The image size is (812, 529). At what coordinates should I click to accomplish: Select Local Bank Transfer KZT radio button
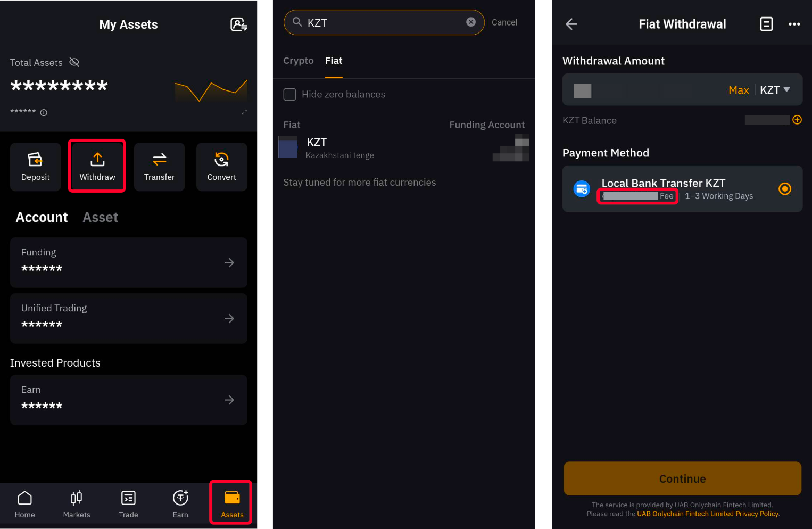(785, 189)
